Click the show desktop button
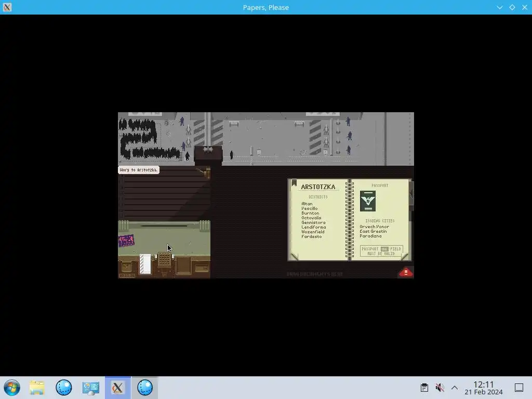Viewport: 532px width, 399px height. tap(519, 388)
